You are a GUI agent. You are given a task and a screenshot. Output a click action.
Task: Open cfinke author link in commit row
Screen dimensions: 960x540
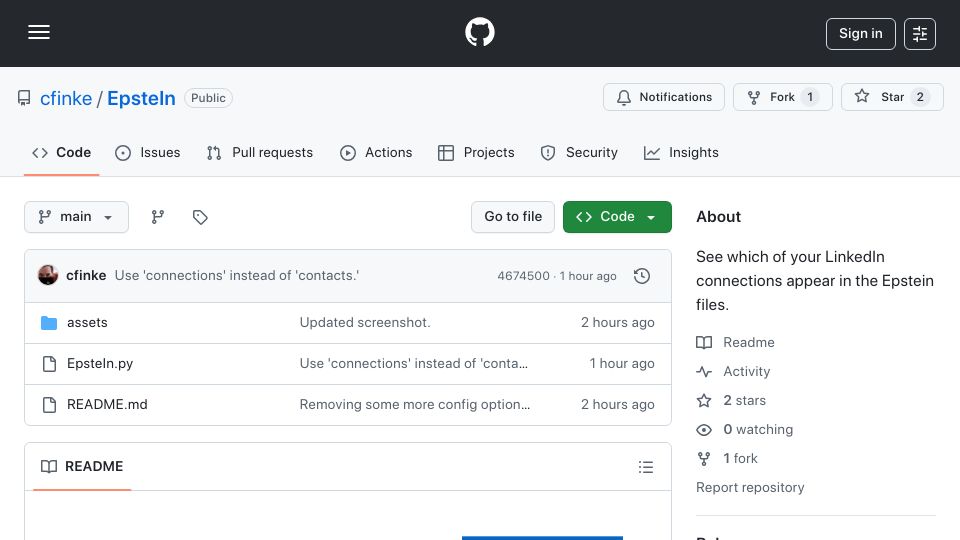pos(86,276)
